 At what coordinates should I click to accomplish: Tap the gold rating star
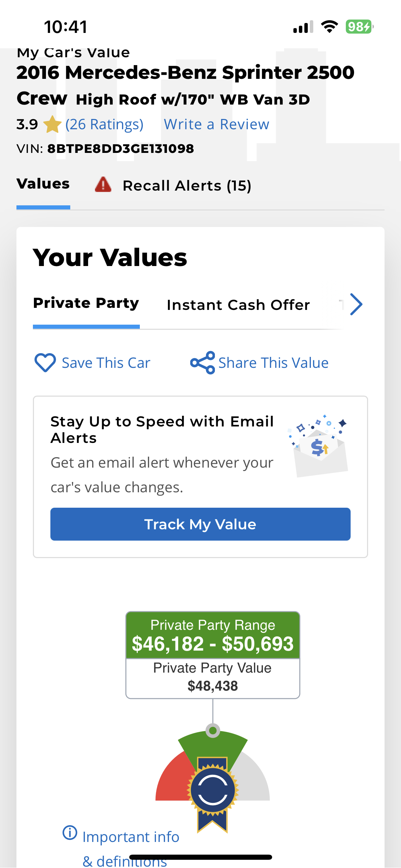pos(52,124)
